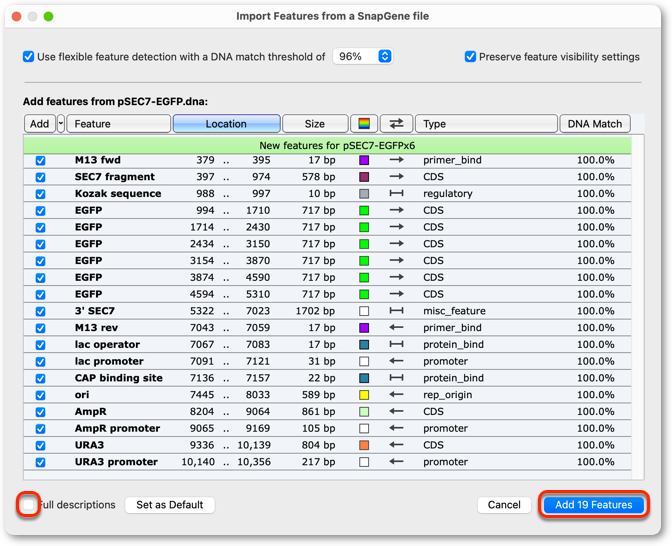
Task: Click bidirectional icon in CAP binding site row
Action: point(396,378)
